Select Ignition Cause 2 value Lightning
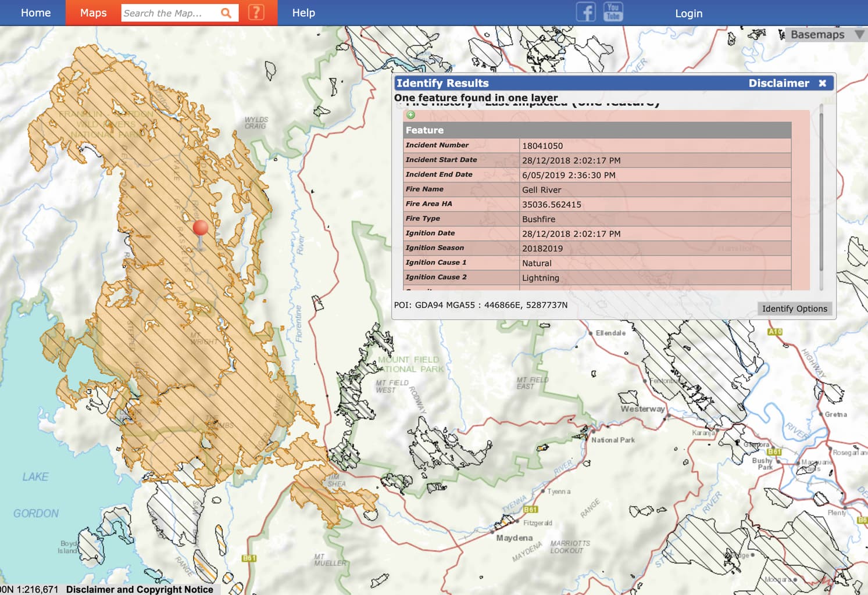Image resolution: width=868 pixels, height=595 pixels. [540, 278]
